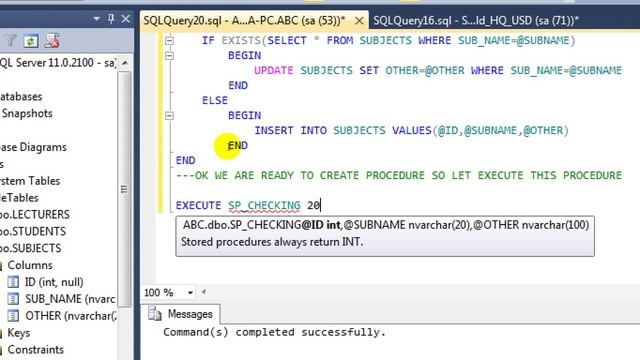Click the green comment line in the editor
This screenshot has height=360, width=640.
[399, 176]
